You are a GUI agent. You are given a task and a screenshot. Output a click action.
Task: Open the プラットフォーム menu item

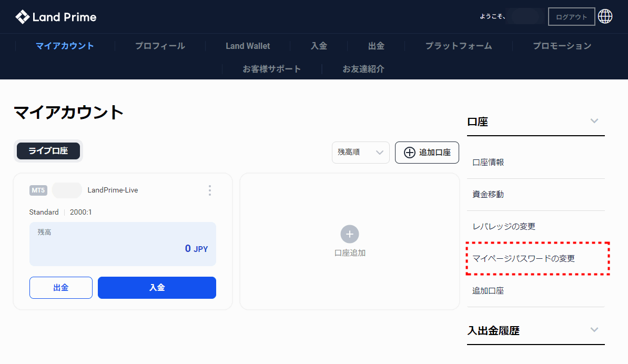tap(459, 46)
